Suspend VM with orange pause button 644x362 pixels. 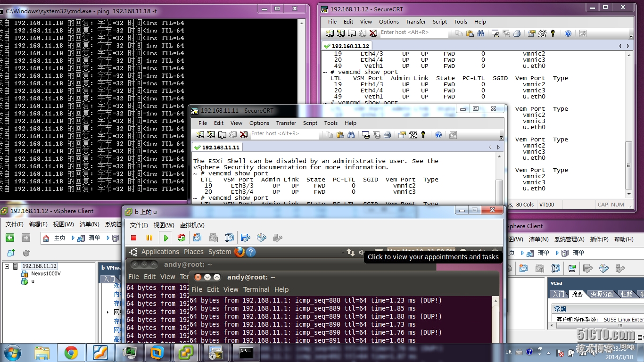(149, 238)
